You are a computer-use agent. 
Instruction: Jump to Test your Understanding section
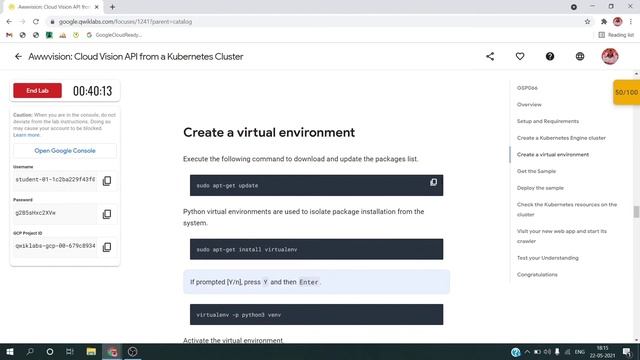[547, 258]
